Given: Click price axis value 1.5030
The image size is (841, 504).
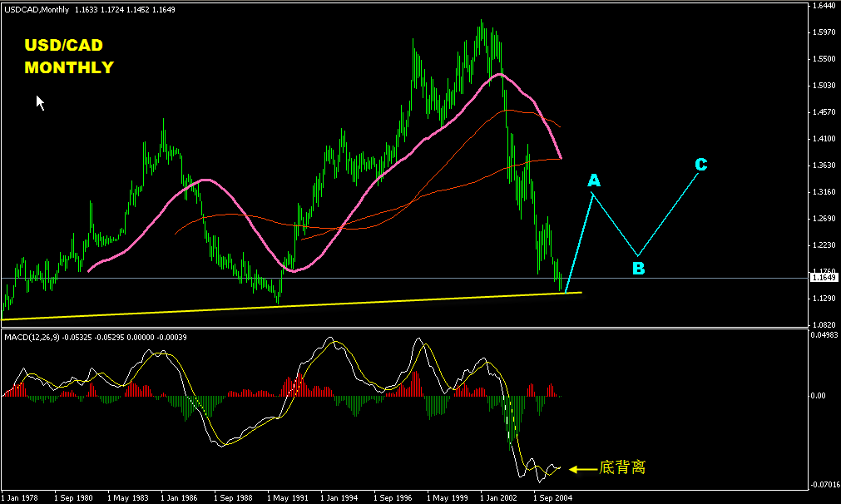Looking at the screenshot, I should point(824,86).
